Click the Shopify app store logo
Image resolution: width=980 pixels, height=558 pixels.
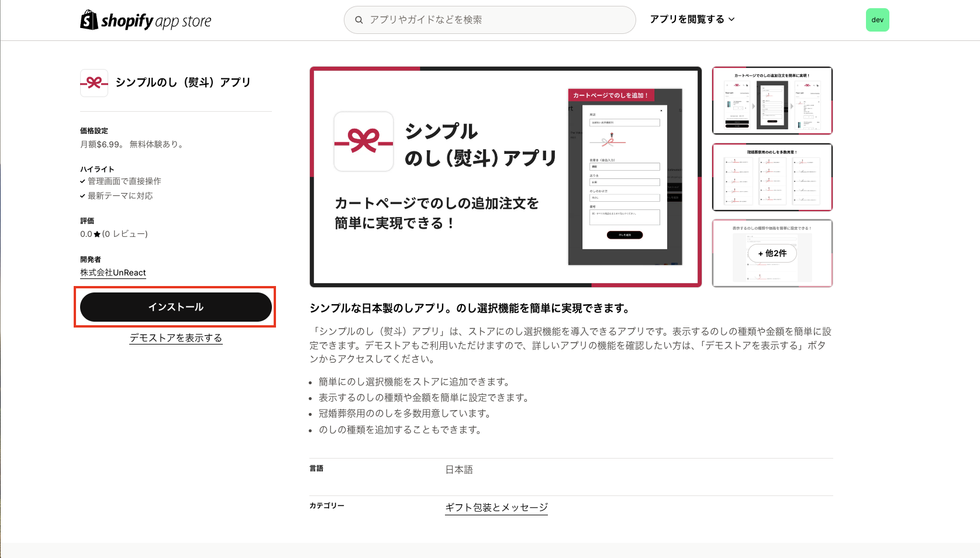145,19
